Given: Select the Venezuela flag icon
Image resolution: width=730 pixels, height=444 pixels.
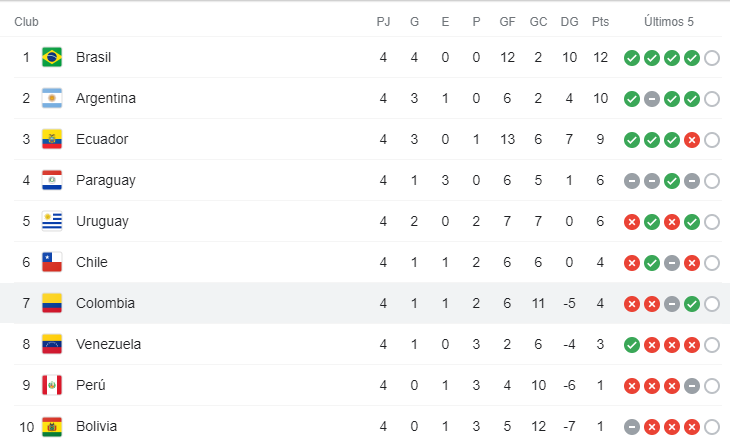Looking at the screenshot, I should (x=52, y=344).
